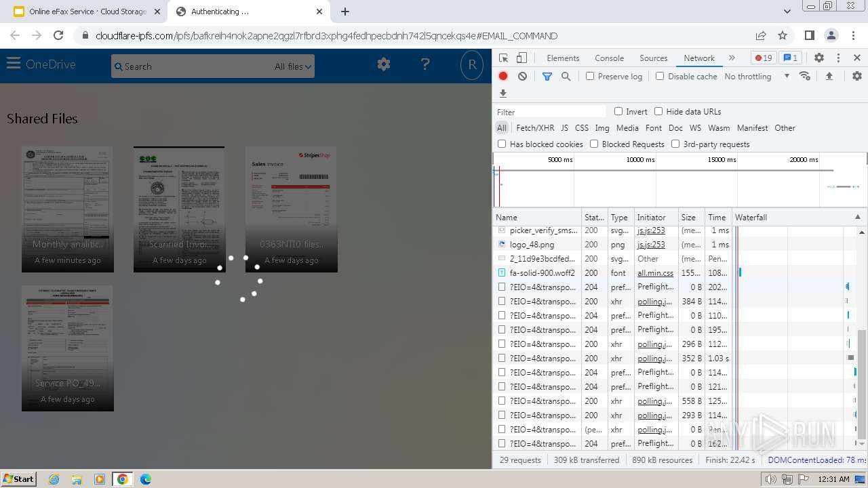Filter requests by JS

point(564,127)
